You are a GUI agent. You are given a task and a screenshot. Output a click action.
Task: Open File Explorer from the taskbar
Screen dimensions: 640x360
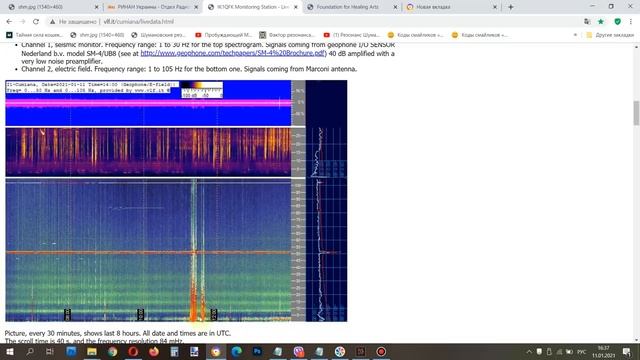click(92, 351)
